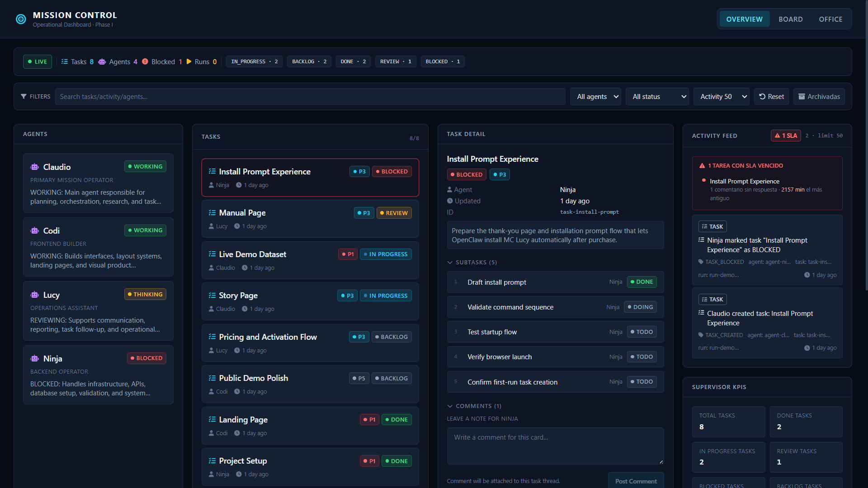Screen dimensions: 868x488
Task: Click the SLA warning triangle badge
Action: coord(786,136)
